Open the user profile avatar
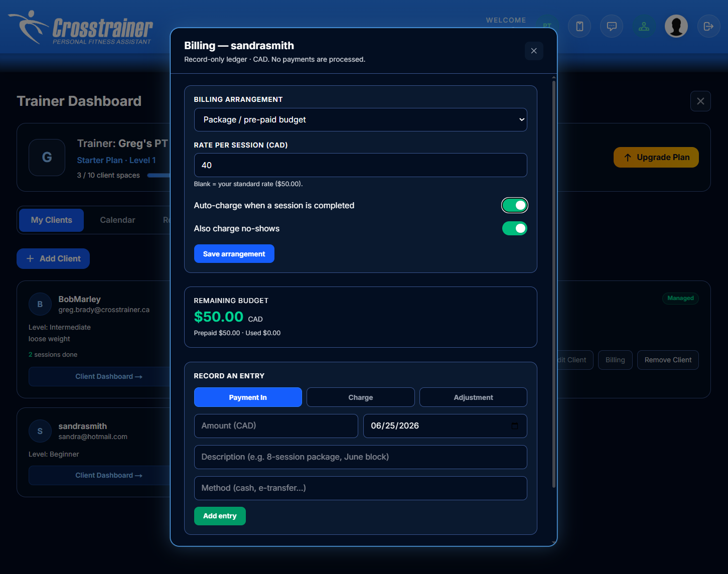728x574 pixels. pyautogui.click(x=676, y=26)
